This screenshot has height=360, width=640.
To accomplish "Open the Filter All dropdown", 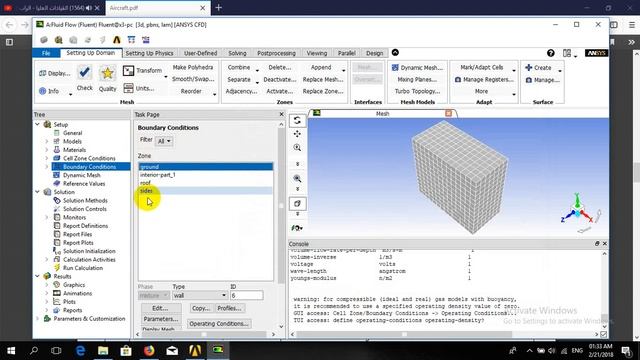I will pos(164,141).
